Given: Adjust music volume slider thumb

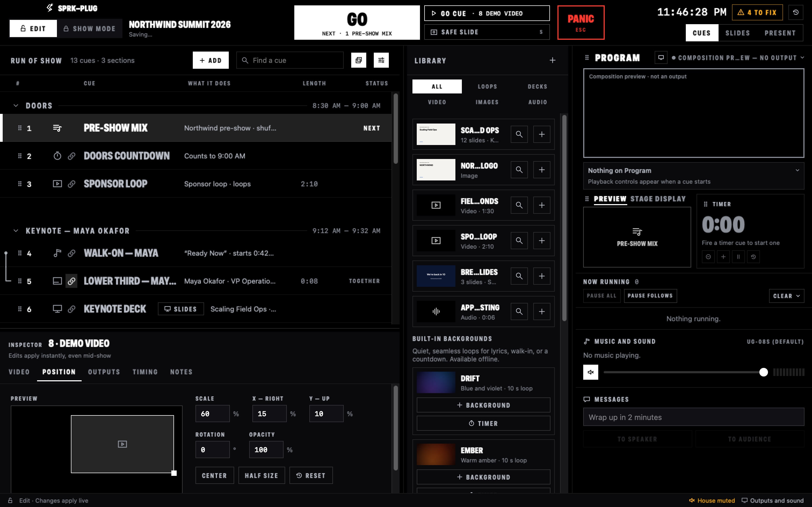Looking at the screenshot, I should click(763, 372).
